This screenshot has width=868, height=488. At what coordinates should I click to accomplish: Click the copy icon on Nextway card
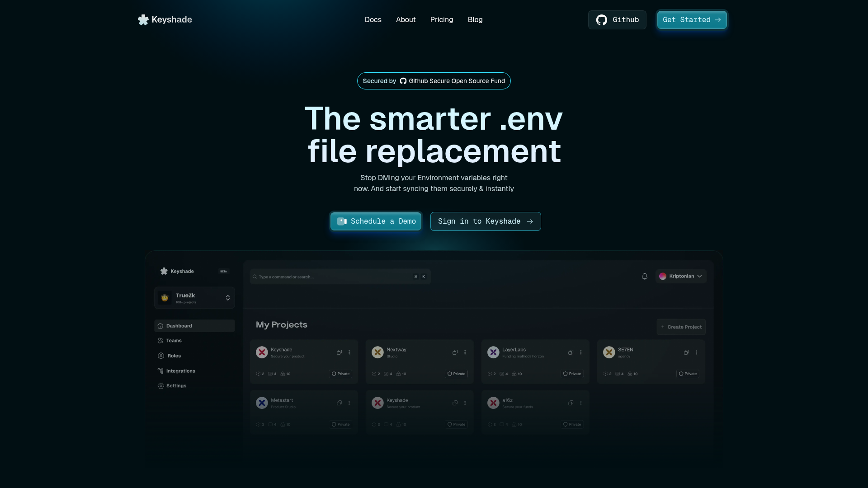pyautogui.click(x=455, y=352)
